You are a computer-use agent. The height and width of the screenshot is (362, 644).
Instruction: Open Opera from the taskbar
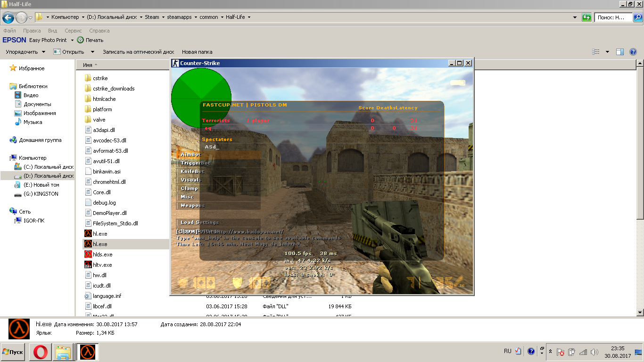(x=41, y=352)
